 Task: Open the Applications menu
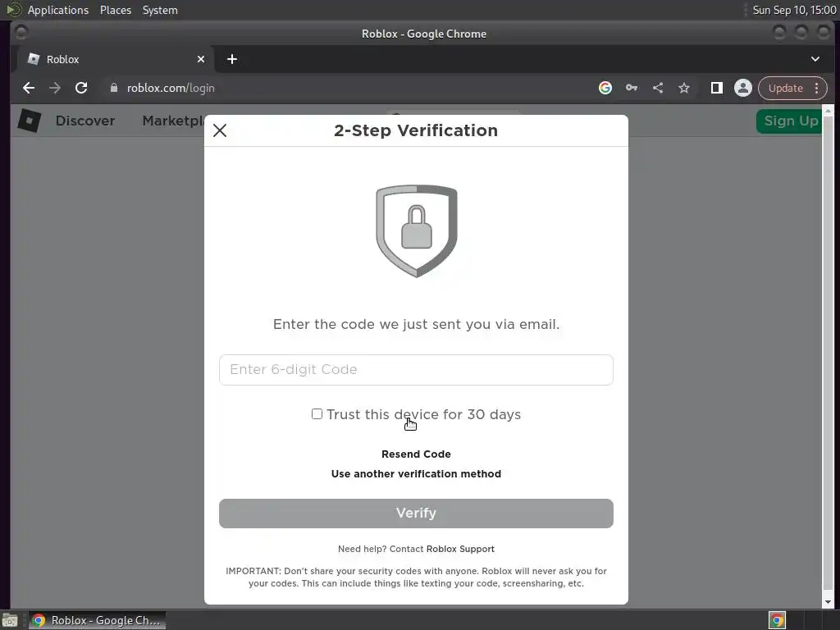pyautogui.click(x=58, y=10)
